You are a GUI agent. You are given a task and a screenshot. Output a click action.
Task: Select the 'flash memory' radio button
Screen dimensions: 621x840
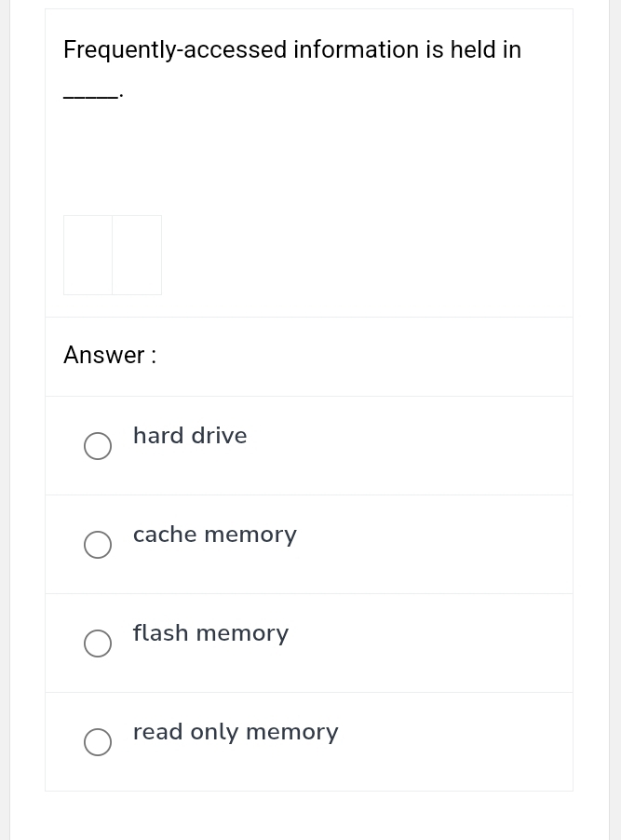pos(98,644)
